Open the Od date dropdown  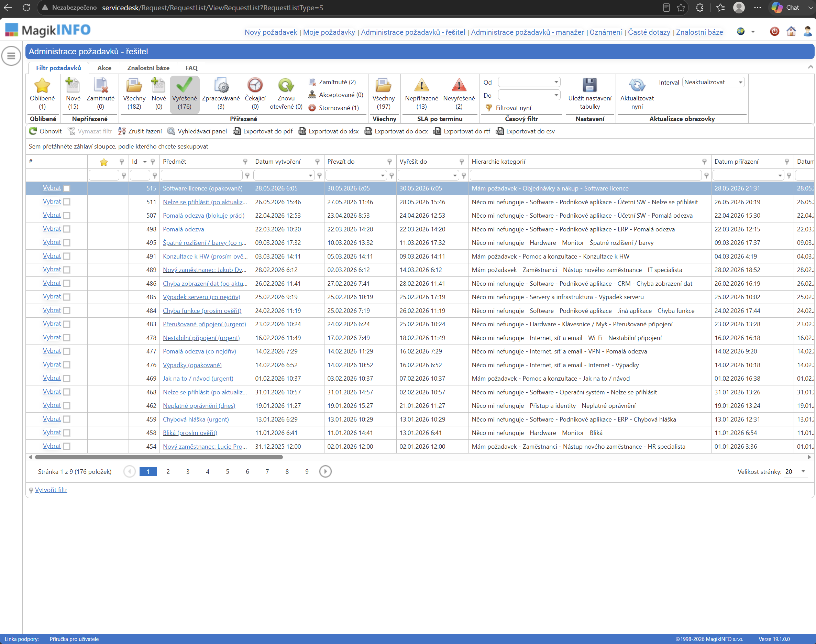[529, 82]
